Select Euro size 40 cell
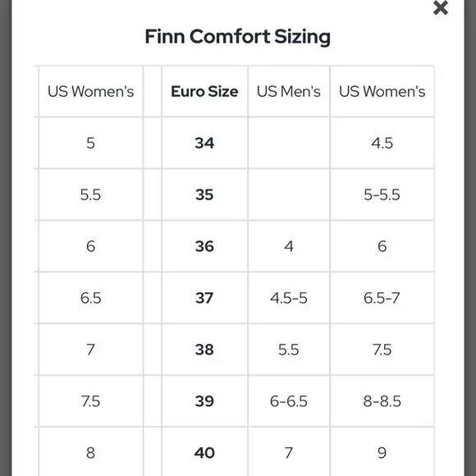 coord(204,453)
